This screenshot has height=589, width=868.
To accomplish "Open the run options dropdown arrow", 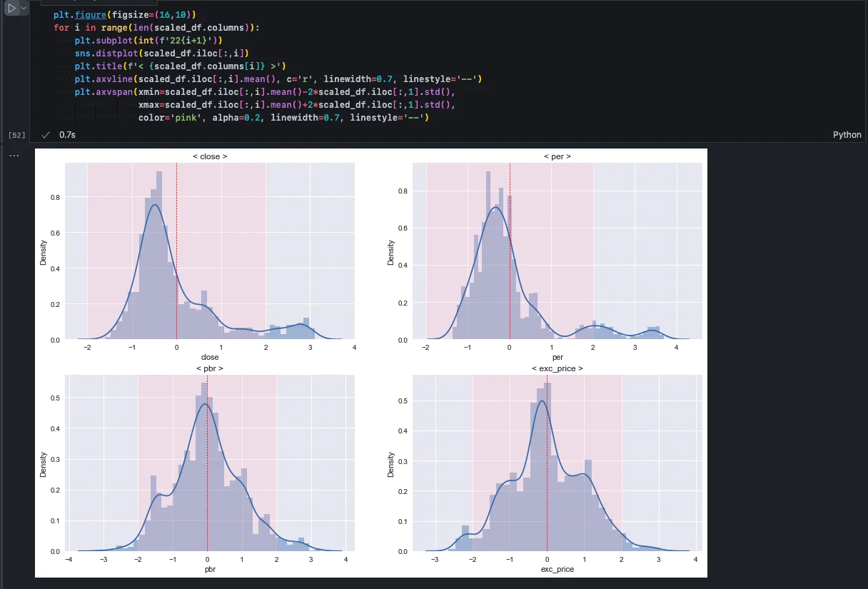I will pos(24,8).
